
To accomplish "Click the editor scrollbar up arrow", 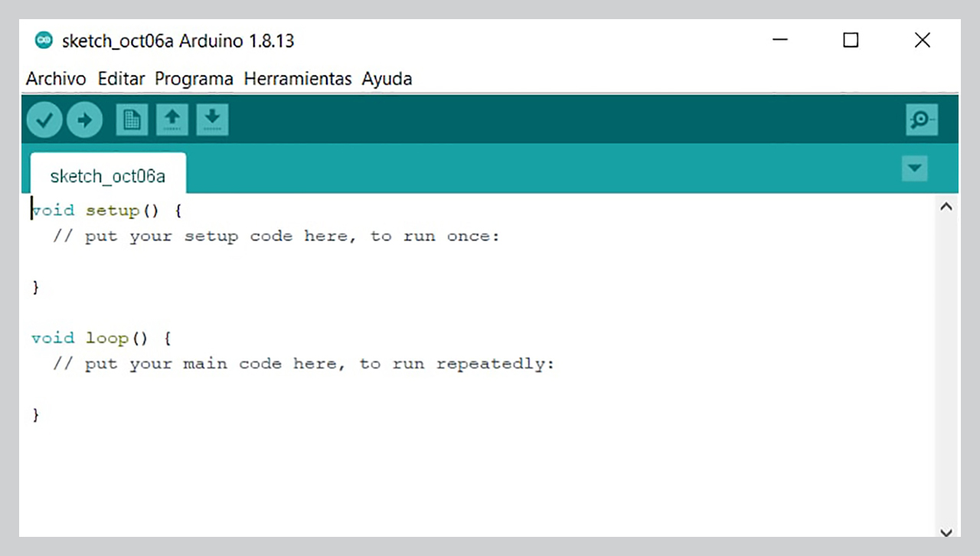I will pyautogui.click(x=946, y=207).
